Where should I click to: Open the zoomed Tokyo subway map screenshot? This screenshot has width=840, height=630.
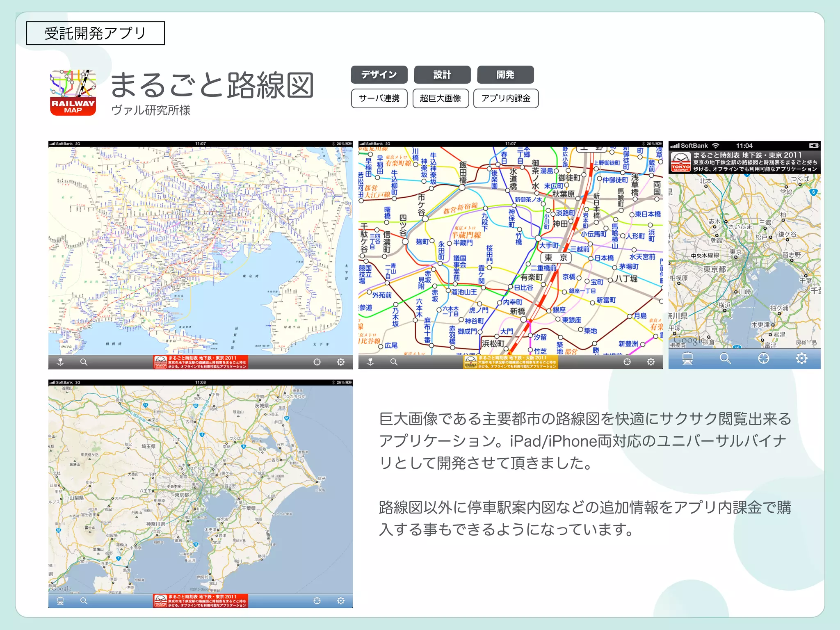pyautogui.click(x=511, y=255)
